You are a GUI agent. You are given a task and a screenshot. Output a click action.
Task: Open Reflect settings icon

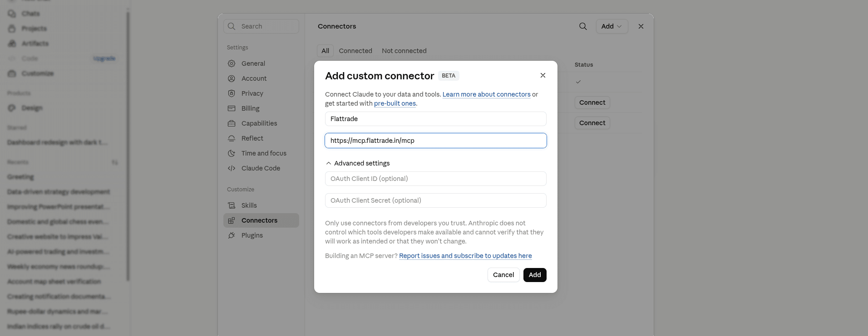click(x=232, y=138)
